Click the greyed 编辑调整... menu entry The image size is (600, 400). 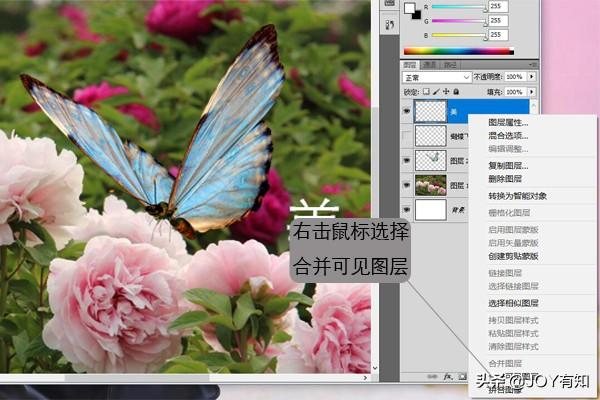point(508,149)
